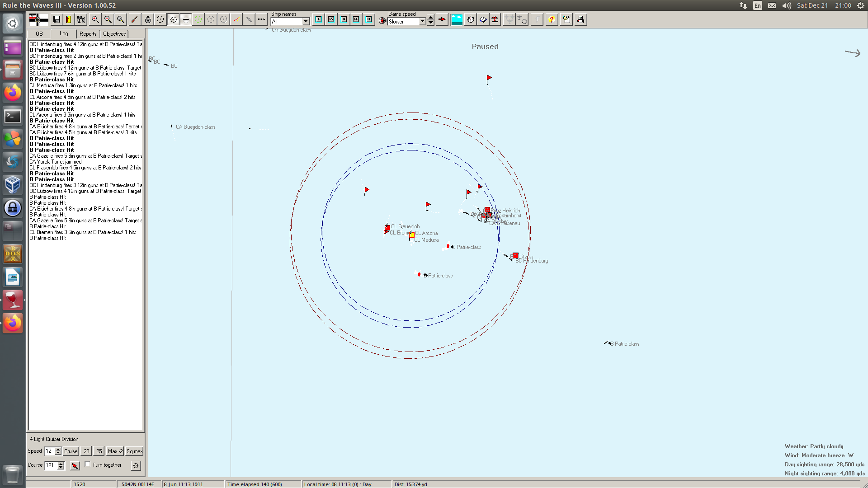The height and width of the screenshot is (488, 868).
Task: Increase game speed with the up arrow
Action: tap(431, 18)
